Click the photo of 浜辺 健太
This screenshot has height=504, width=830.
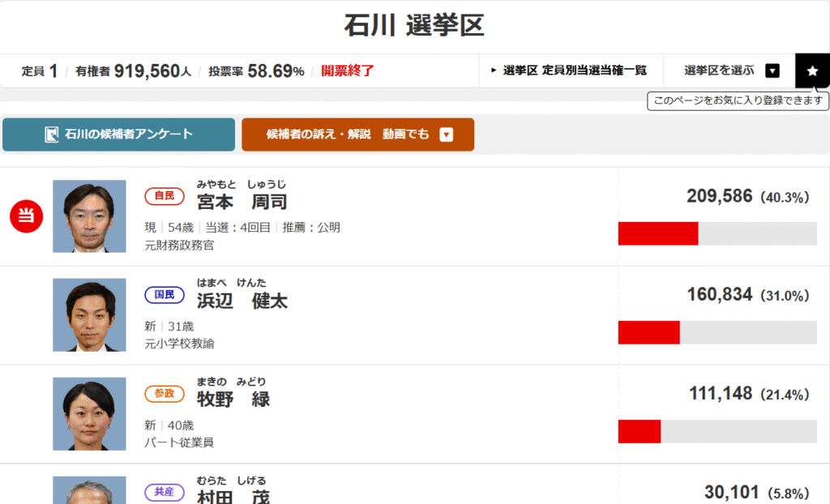click(x=89, y=315)
